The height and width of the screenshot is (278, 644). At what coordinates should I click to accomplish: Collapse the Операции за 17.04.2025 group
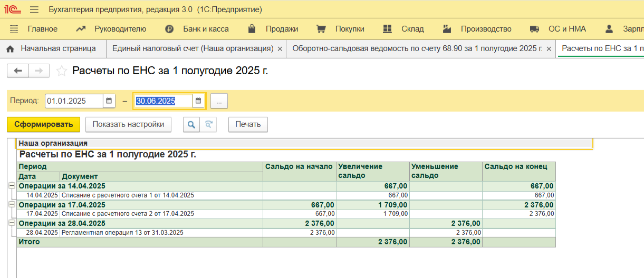tap(12, 204)
